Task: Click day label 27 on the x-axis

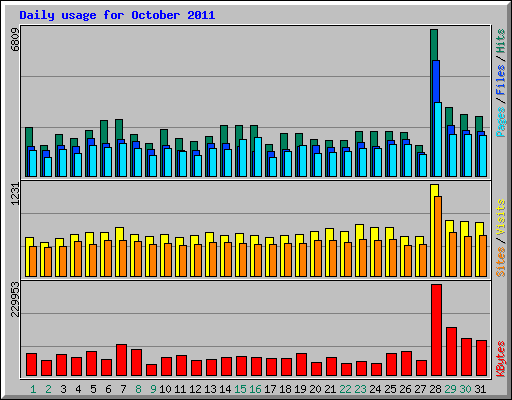Action: [x=420, y=389]
